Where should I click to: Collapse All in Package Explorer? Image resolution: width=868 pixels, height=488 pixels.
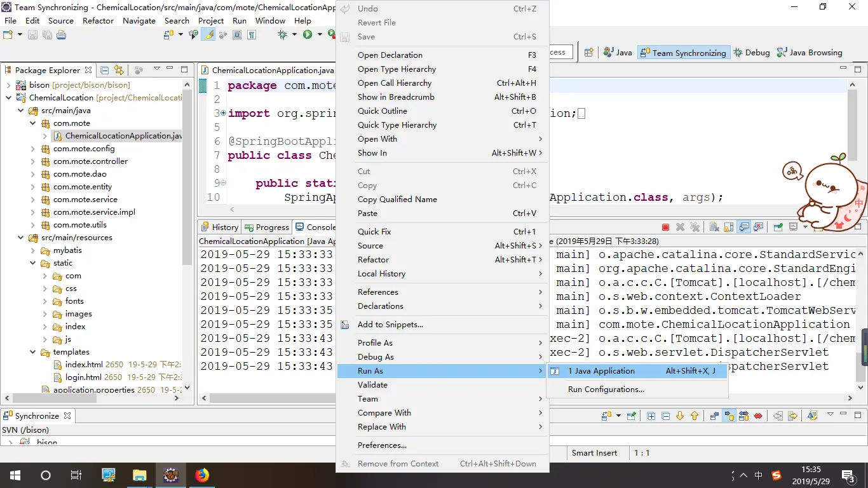105,70
